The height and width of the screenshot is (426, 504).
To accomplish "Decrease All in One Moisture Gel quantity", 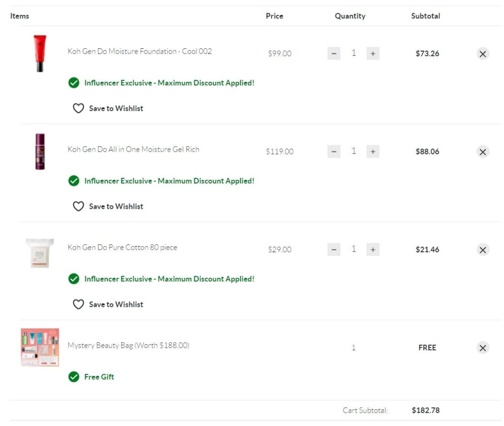I will coord(334,152).
